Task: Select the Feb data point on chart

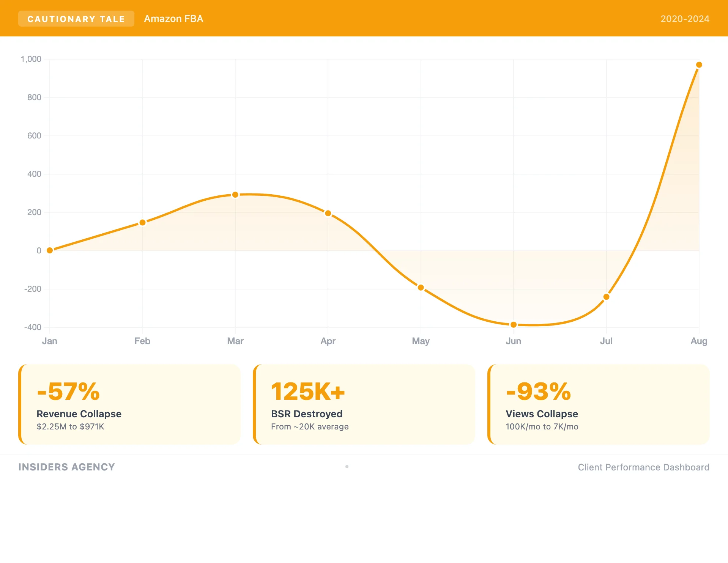Action: click(x=142, y=222)
